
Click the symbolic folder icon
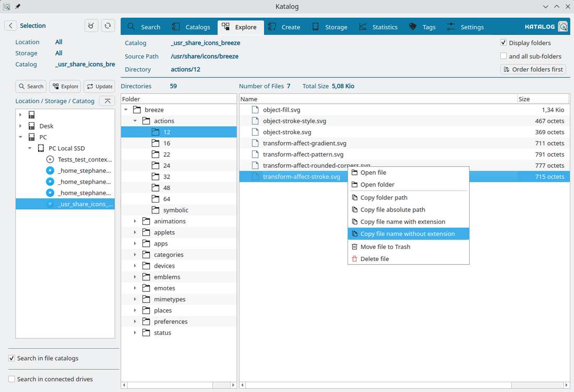coord(156,210)
